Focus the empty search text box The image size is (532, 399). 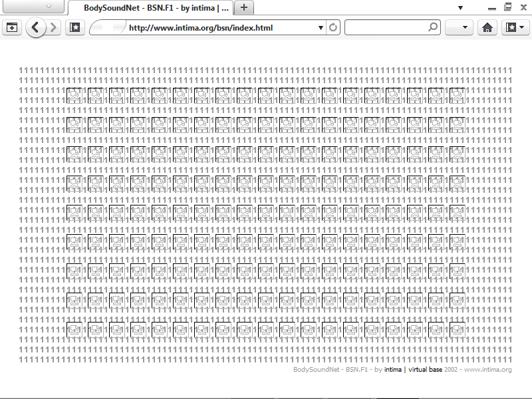click(386, 28)
